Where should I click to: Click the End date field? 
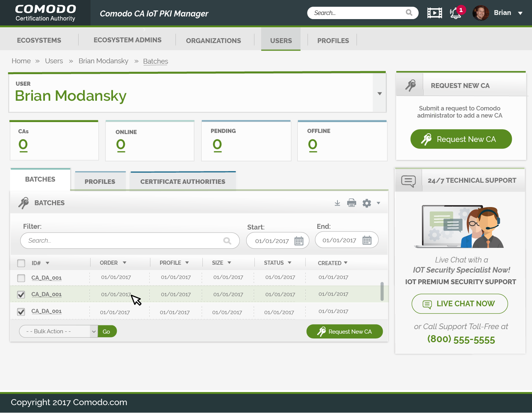347,240
